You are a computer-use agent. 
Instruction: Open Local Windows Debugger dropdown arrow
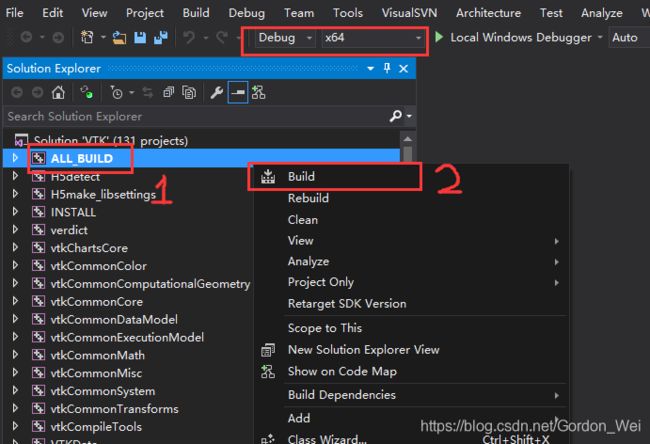[x=599, y=37]
